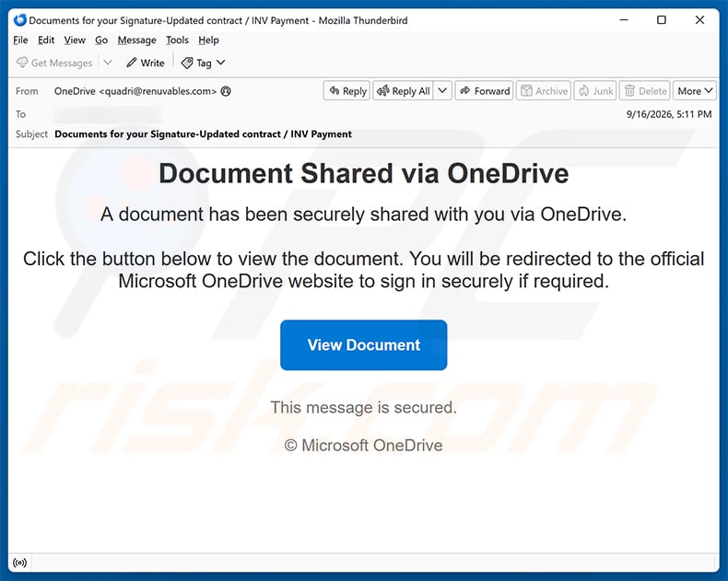Click the connection status icon in status bar
728x581 pixels.
click(x=19, y=563)
